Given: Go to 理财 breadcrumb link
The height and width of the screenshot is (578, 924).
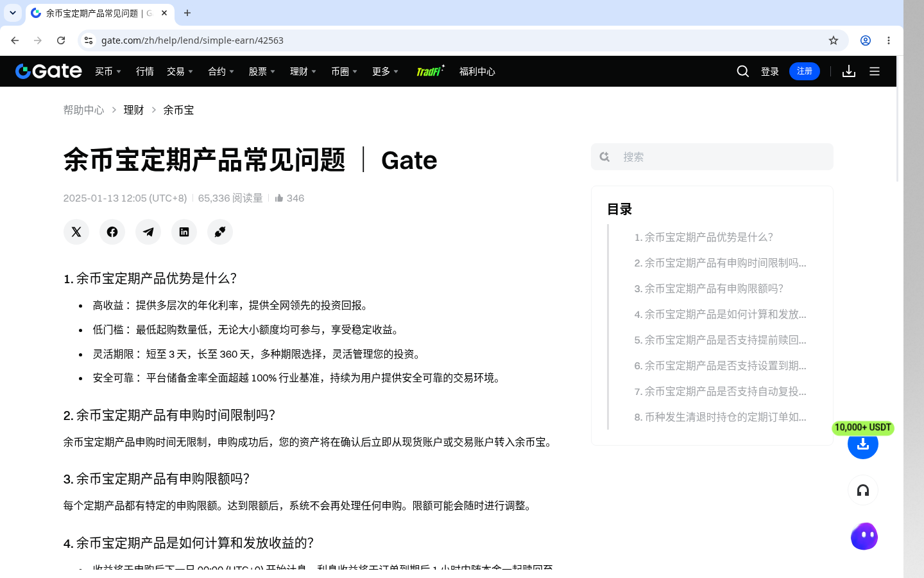Looking at the screenshot, I should pos(133,110).
